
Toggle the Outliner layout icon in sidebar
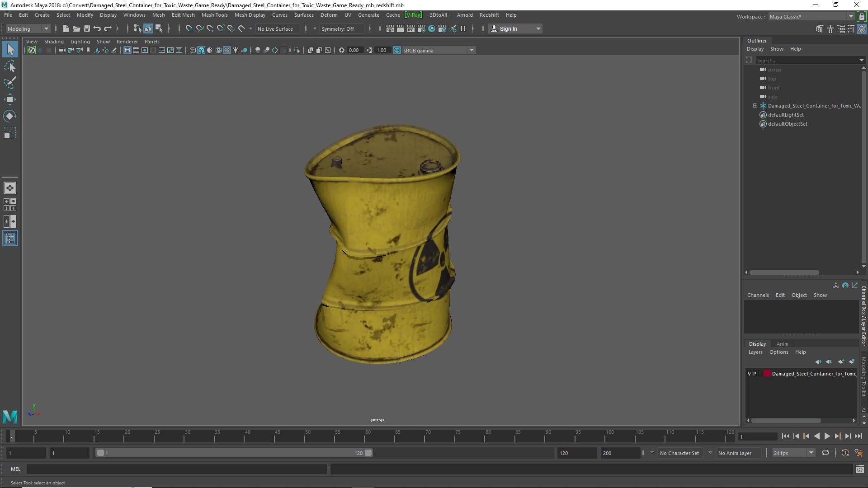(10, 238)
